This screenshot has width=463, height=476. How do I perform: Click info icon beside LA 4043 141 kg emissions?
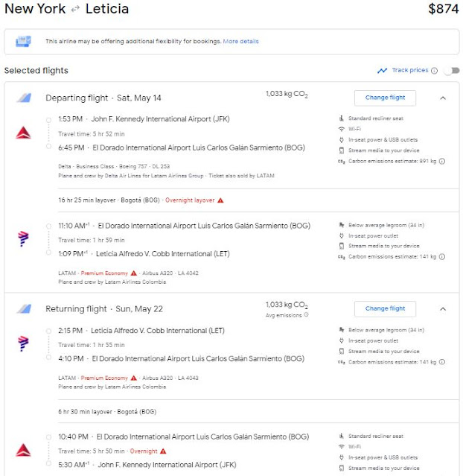(x=442, y=362)
